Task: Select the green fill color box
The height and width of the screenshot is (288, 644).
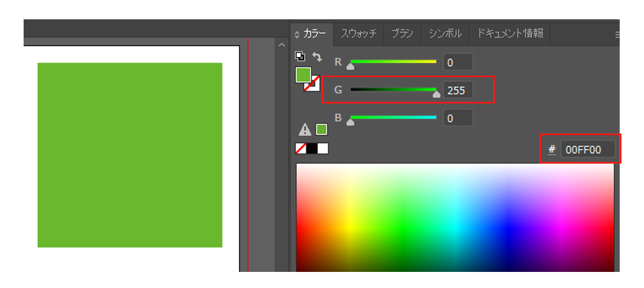Action: coord(303,75)
